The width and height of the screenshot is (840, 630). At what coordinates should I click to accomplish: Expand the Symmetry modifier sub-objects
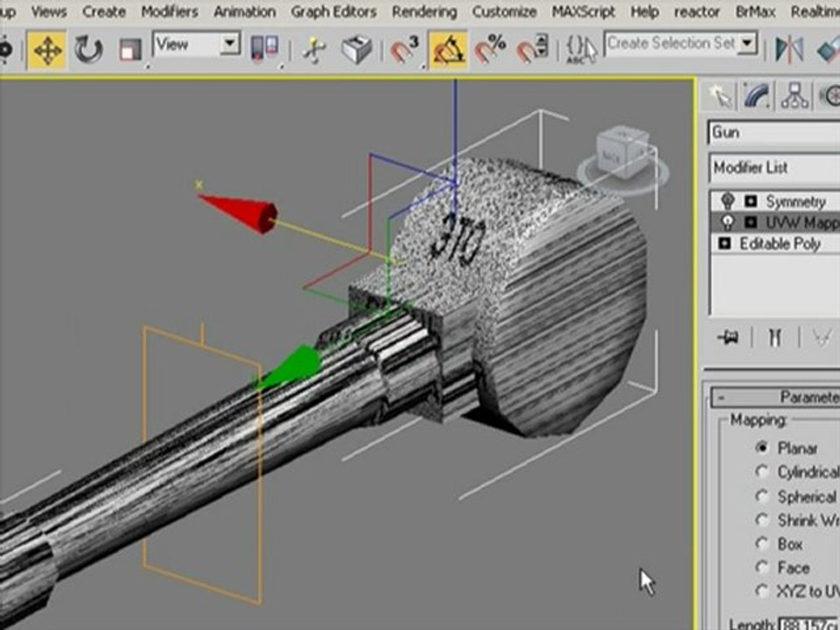751,201
